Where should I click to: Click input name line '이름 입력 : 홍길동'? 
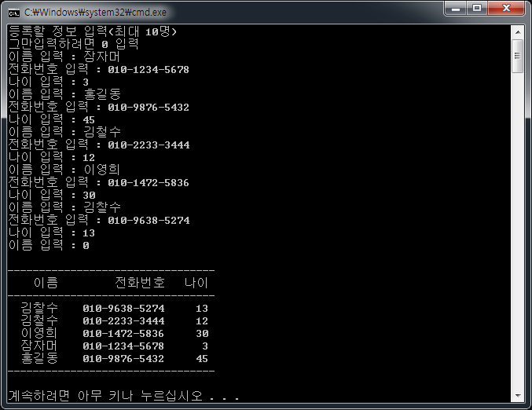[64, 94]
